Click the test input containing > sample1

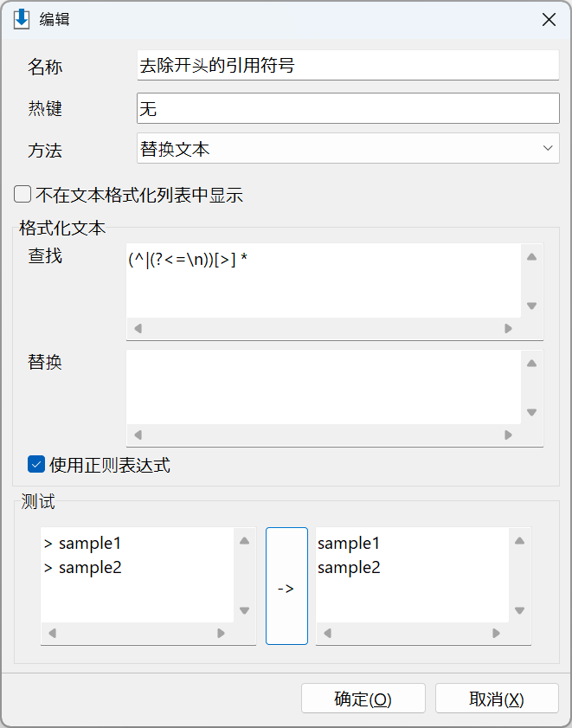pyautogui.click(x=137, y=575)
